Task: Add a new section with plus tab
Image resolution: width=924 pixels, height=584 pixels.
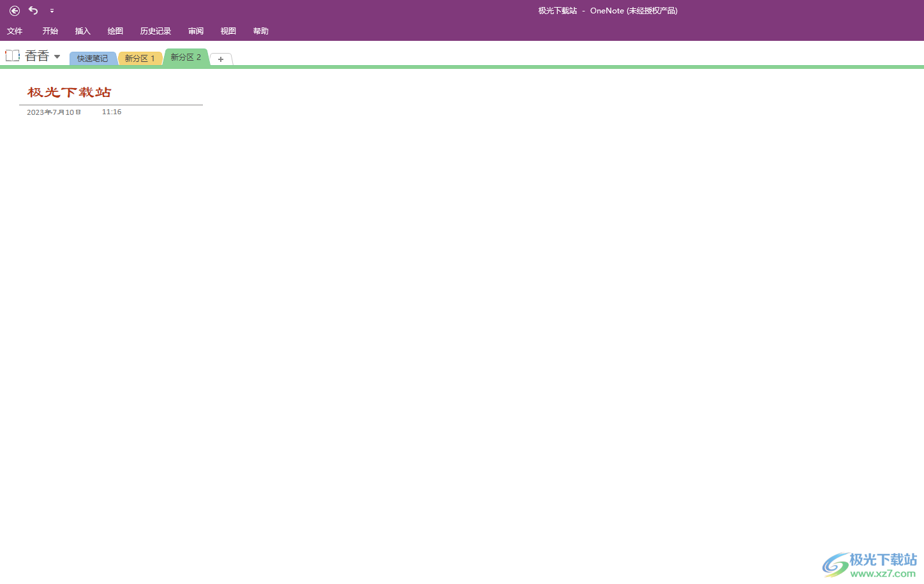Action: click(221, 59)
